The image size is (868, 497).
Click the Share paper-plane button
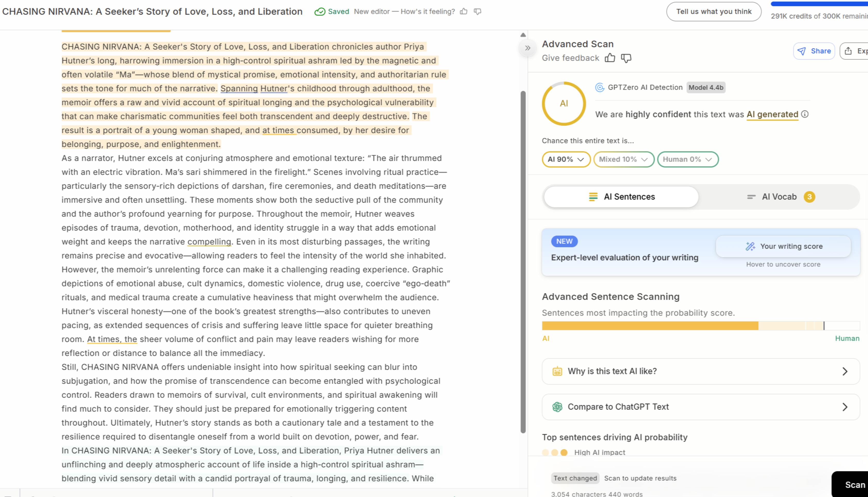point(814,51)
